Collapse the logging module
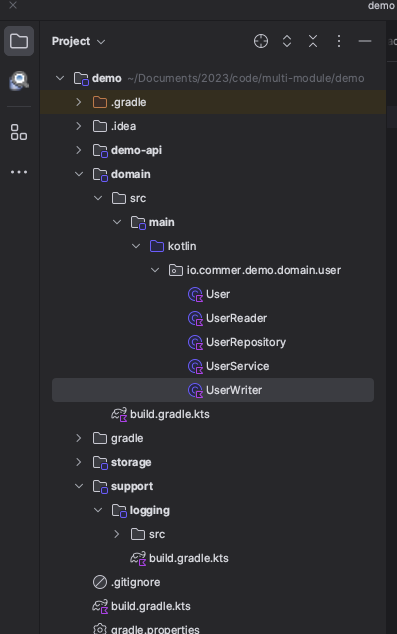397x634 pixels. click(98, 510)
